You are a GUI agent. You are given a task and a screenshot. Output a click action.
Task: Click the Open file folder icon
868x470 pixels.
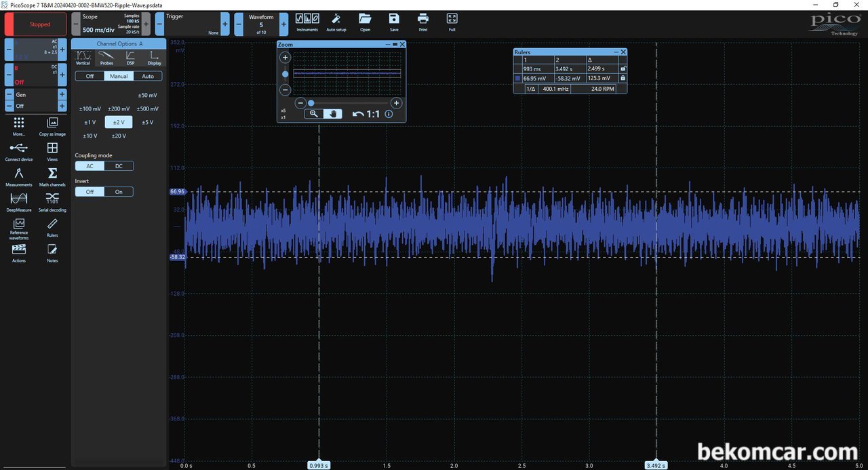pos(366,22)
